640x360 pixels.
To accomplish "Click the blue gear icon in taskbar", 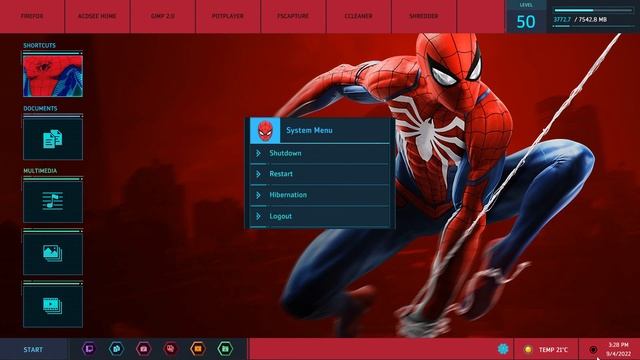I will tap(503, 349).
